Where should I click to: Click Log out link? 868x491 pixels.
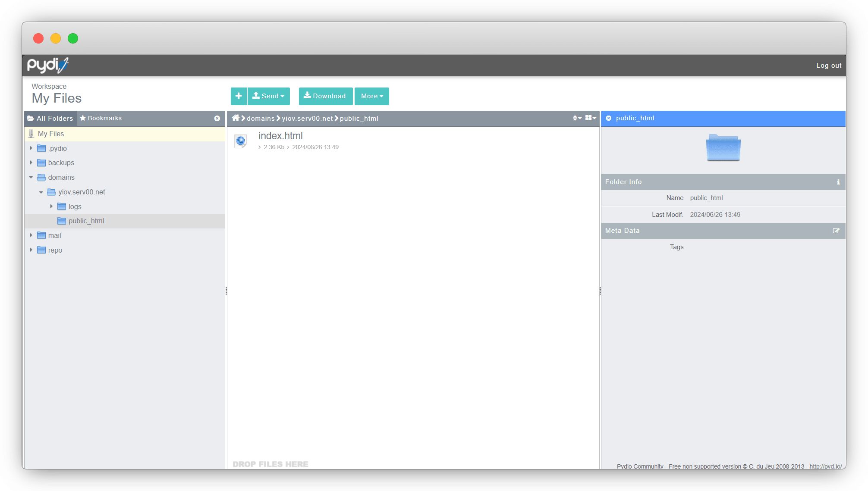coord(828,66)
